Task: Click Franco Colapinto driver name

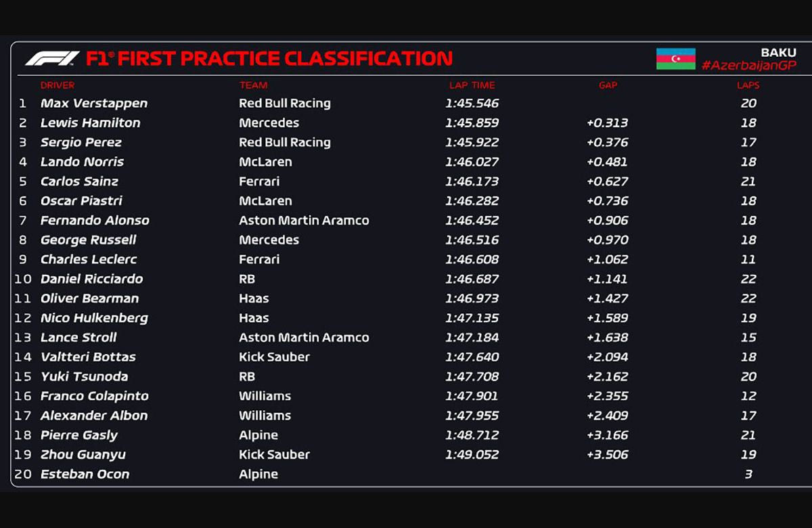Action: [94, 396]
